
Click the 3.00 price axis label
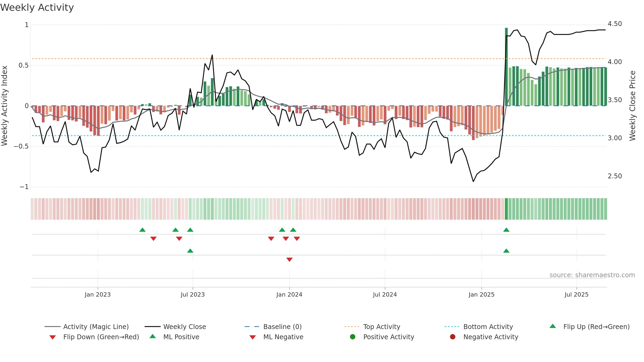point(615,138)
